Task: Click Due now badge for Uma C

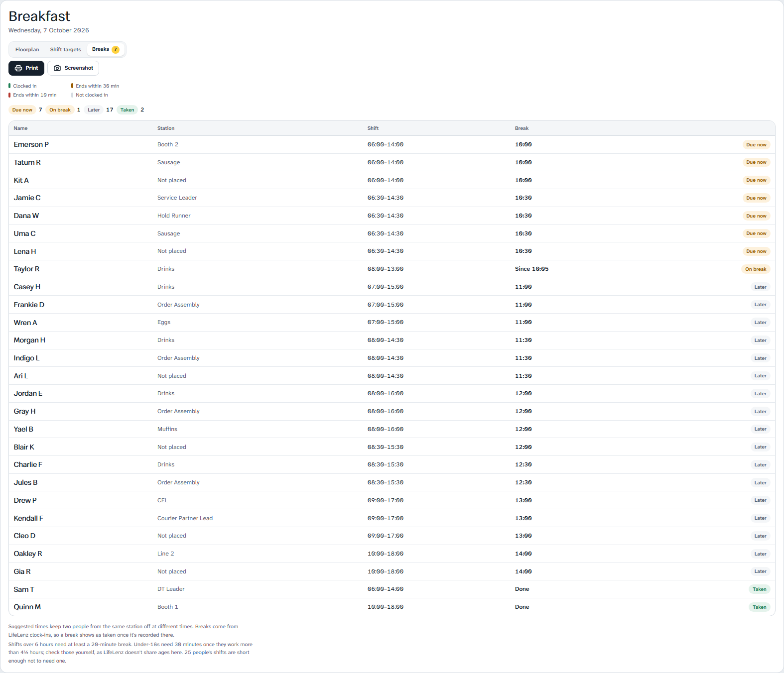Action: pos(756,233)
